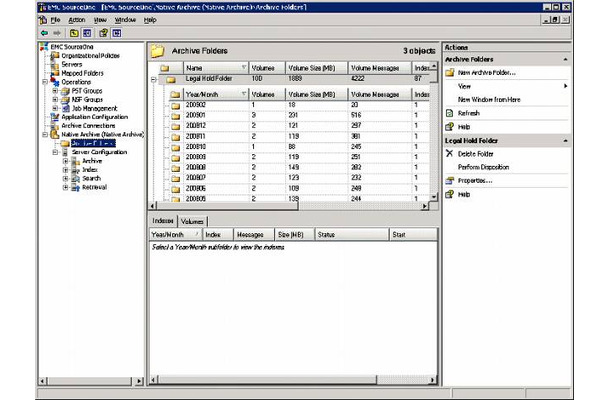
Task: Select Mapped Folders in the tree
Action: pyautogui.click(x=82, y=73)
